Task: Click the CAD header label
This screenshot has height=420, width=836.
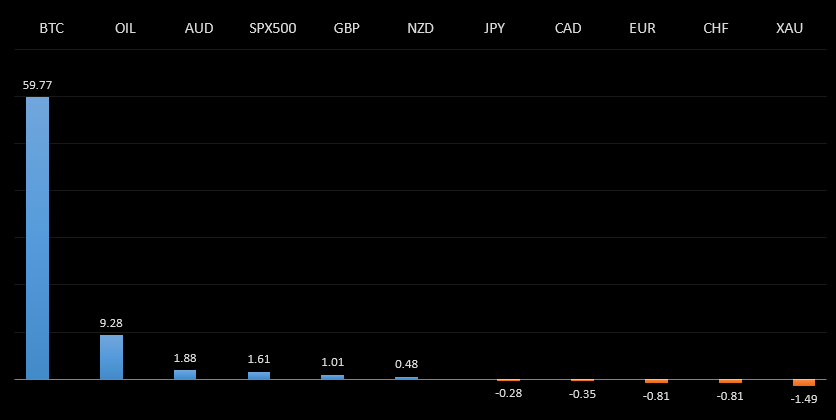Action: coord(568,28)
